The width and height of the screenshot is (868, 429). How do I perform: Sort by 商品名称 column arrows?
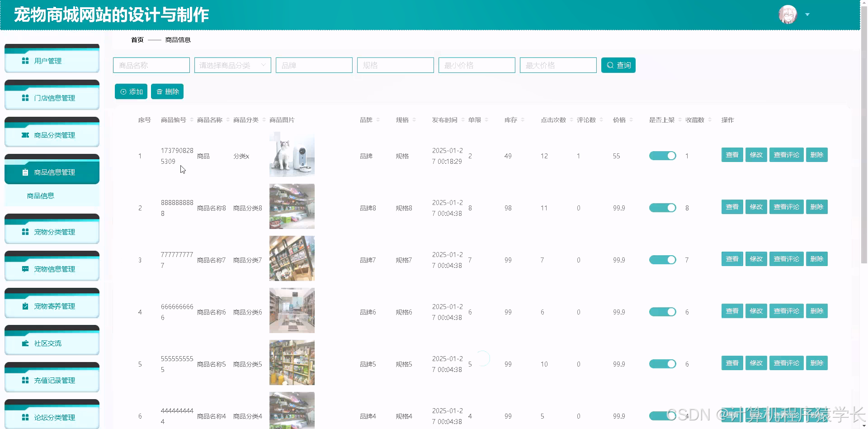[228, 120]
